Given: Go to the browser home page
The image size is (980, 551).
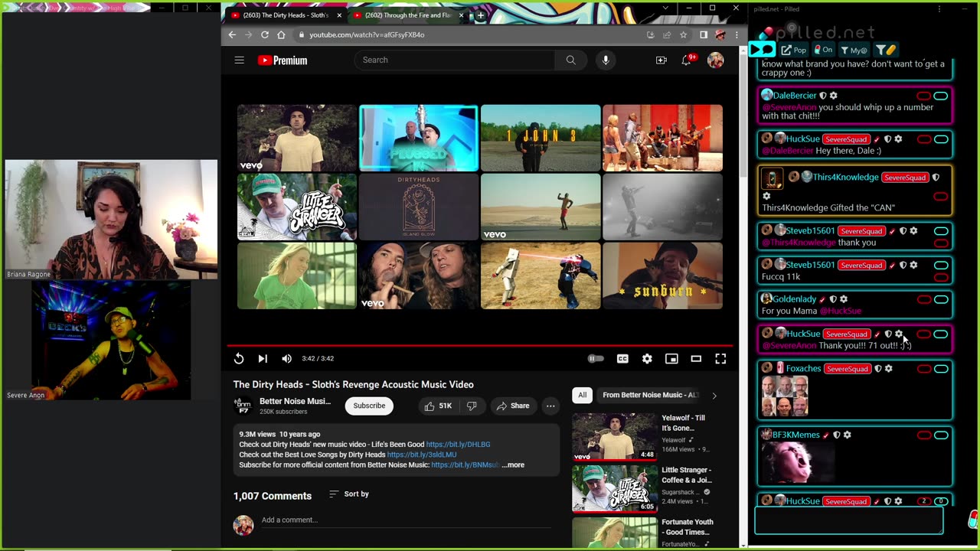Looking at the screenshot, I should pyautogui.click(x=281, y=34).
